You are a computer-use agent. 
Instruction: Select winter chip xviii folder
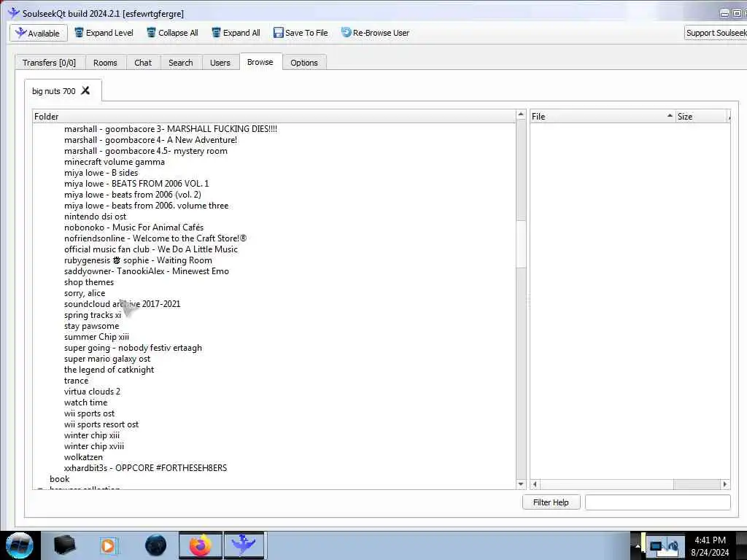(94, 447)
